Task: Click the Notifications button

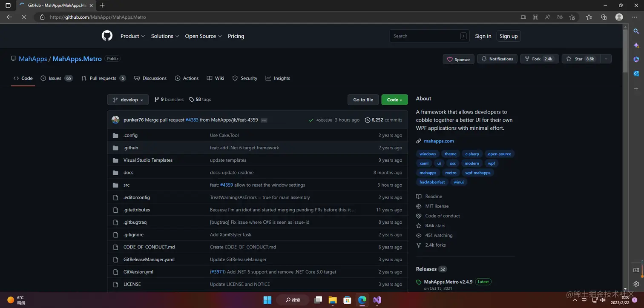Action: [497, 59]
